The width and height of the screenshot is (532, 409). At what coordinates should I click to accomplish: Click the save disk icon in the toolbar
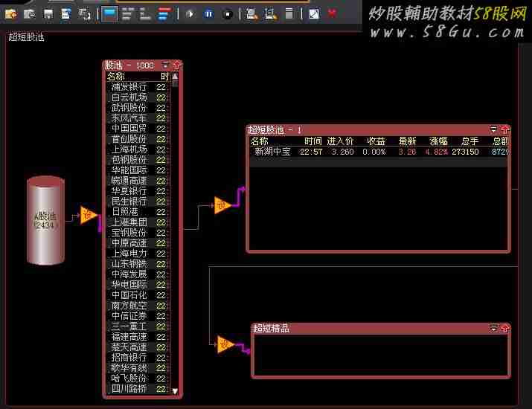48,13
